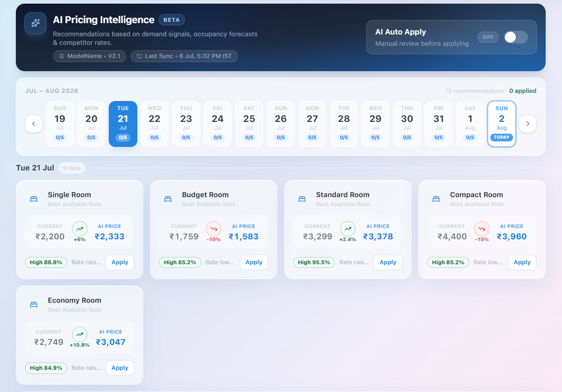Click the OFF status label
This screenshot has width=562, height=392.
tap(488, 37)
